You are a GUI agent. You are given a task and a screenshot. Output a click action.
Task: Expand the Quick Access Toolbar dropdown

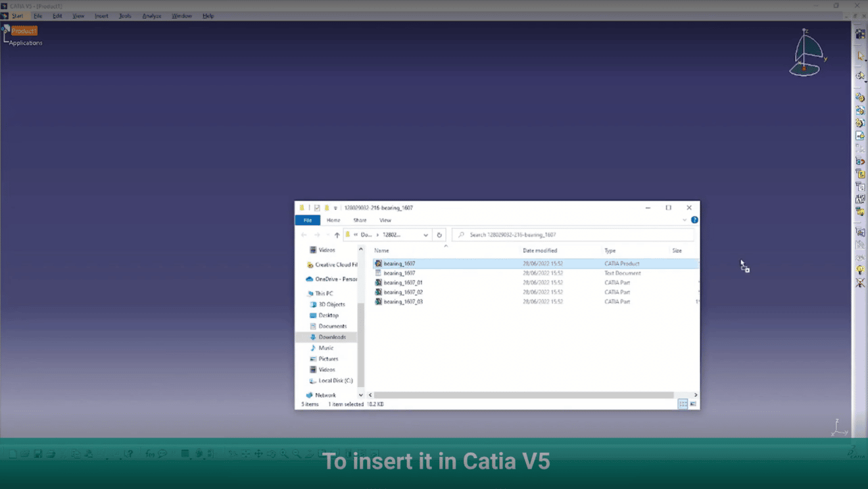(x=335, y=207)
